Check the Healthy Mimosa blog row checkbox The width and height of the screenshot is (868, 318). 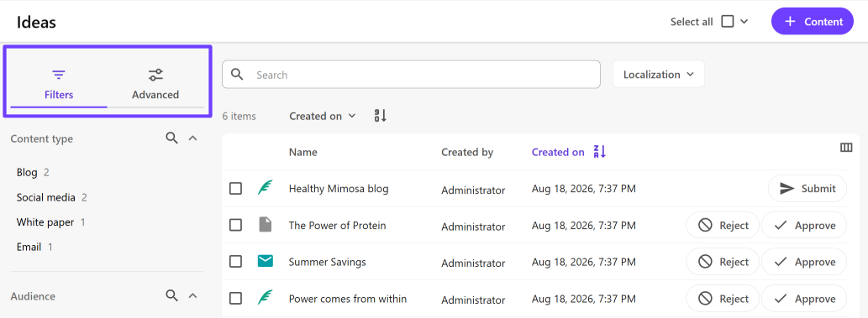(236, 189)
